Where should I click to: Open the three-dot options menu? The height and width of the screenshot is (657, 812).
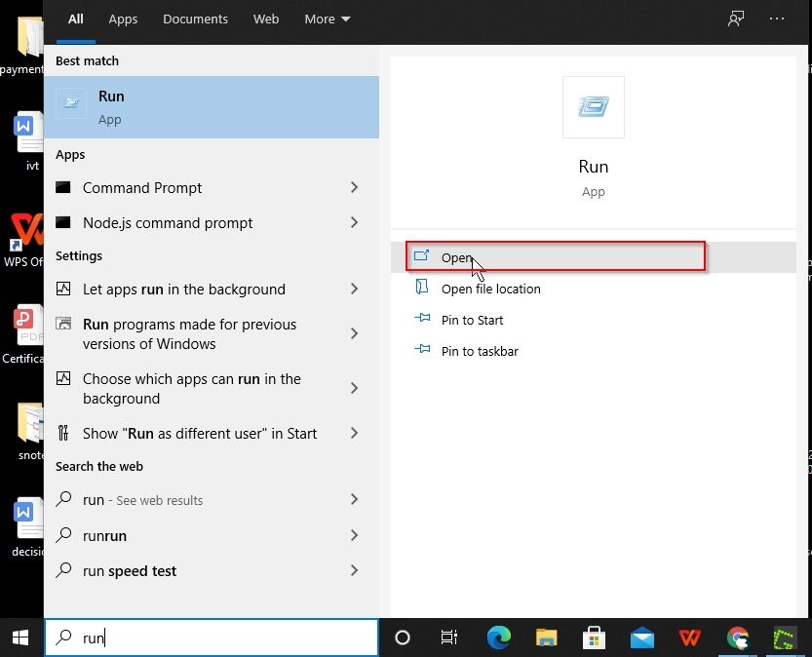[776, 19]
